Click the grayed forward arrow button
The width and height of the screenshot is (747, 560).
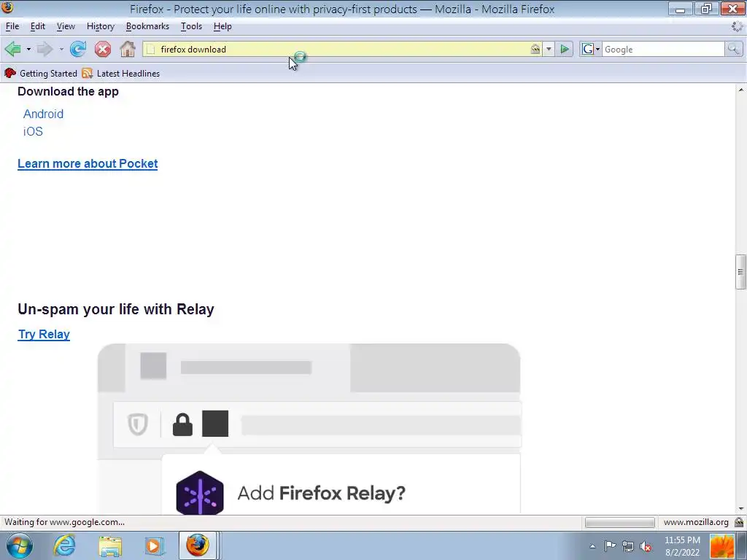[x=44, y=49]
